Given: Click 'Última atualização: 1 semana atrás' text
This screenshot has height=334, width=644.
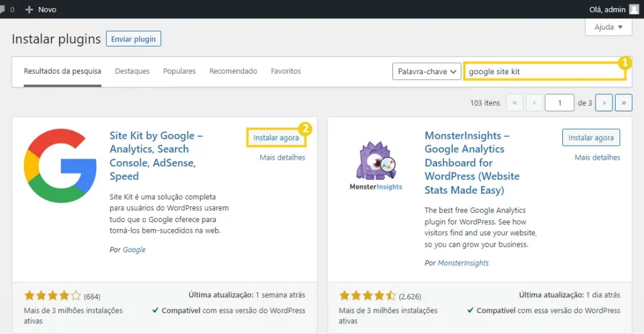Looking at the screenshot, I should (x=247, y=294).
